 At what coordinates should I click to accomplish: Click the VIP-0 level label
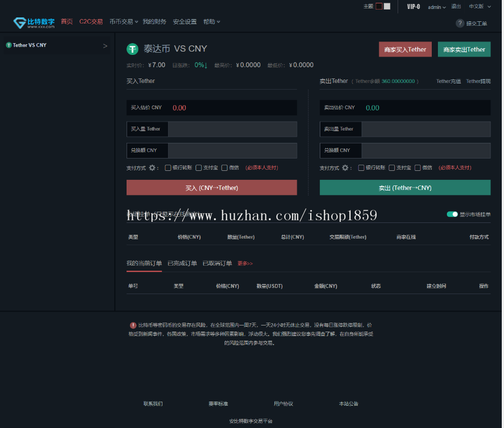(x=413, y=7)
